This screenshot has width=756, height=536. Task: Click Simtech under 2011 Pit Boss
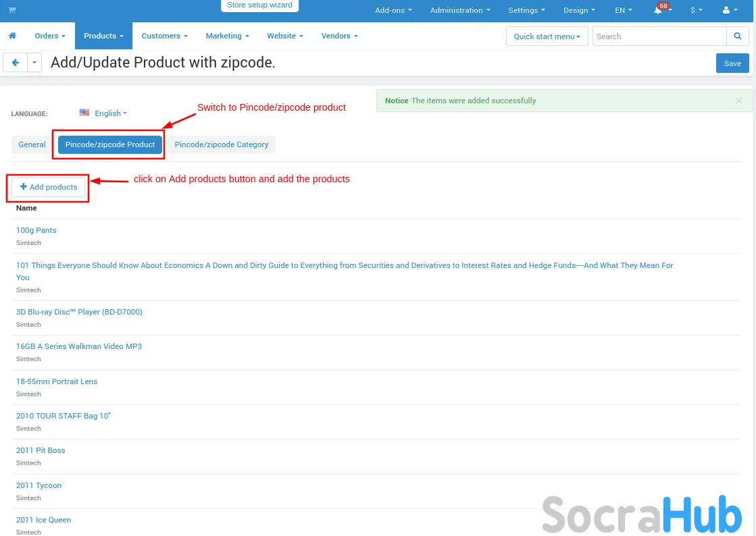(28, 463)
